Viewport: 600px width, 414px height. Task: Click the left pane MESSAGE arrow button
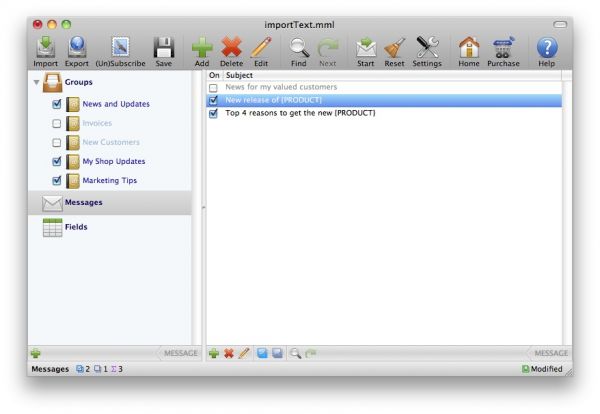click(x=174, y=353)
